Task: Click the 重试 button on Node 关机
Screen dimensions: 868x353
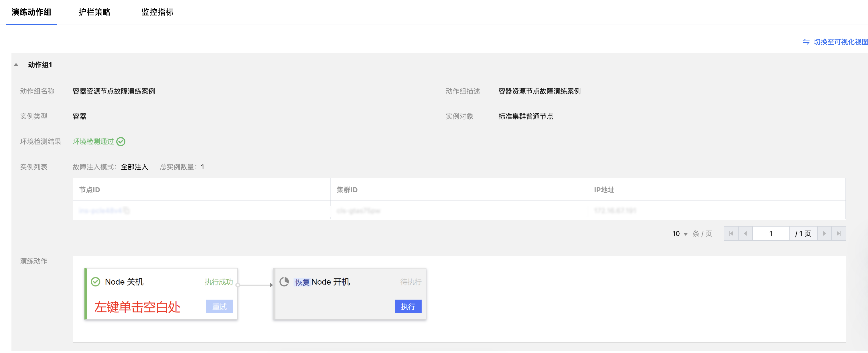Action: (x=219, y=307)
